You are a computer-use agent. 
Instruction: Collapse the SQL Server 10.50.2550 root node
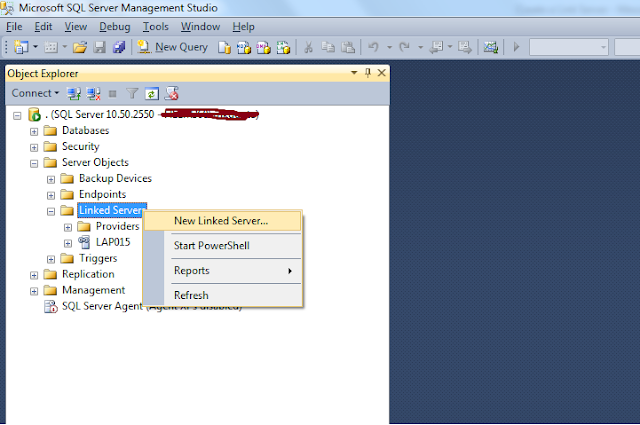pyautogui.click(x=17, y=116)
